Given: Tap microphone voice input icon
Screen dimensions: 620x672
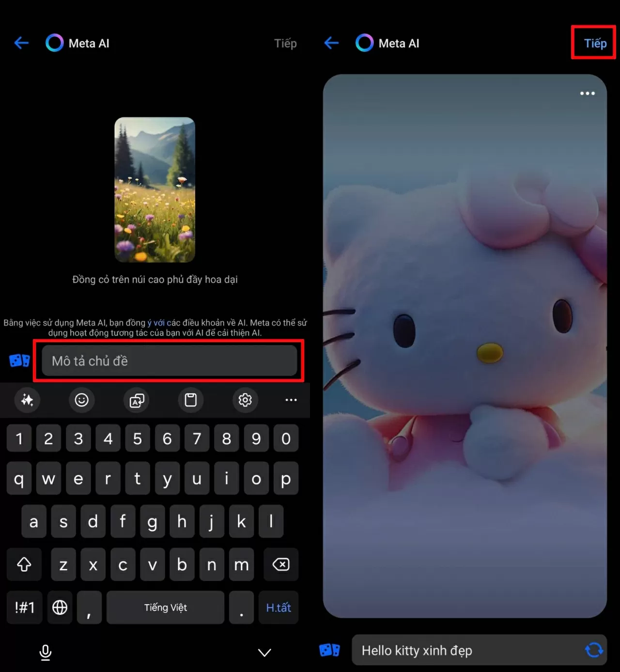Looking at the screenshot, I should pyautogui.click(x=46, y=652).
